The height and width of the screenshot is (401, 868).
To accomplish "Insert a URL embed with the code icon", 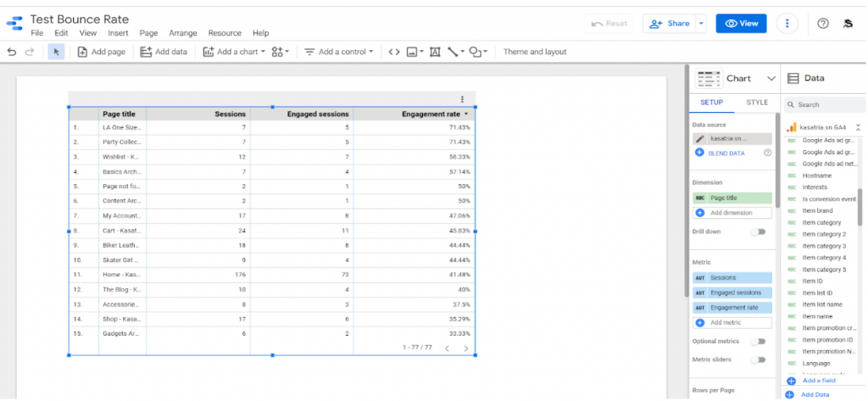I will point(393,52).
